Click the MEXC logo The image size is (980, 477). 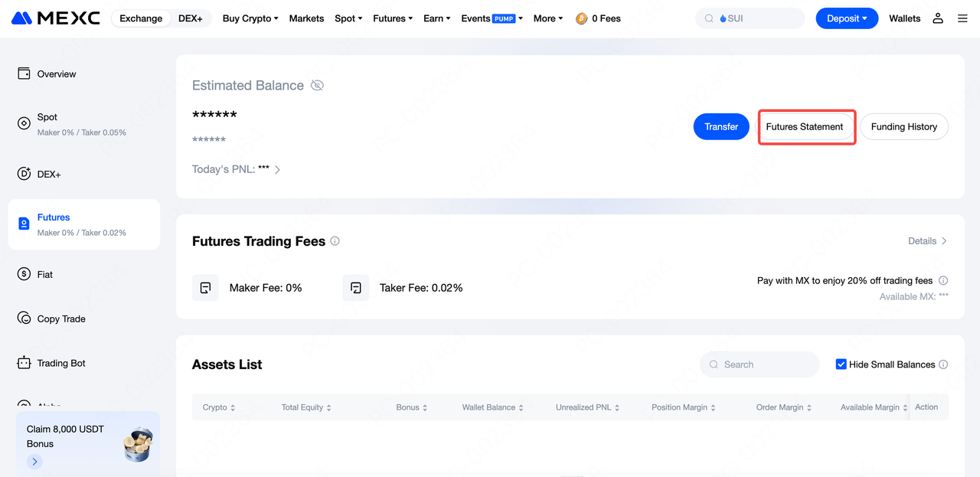pyautogui.click(x=56, y=18)
